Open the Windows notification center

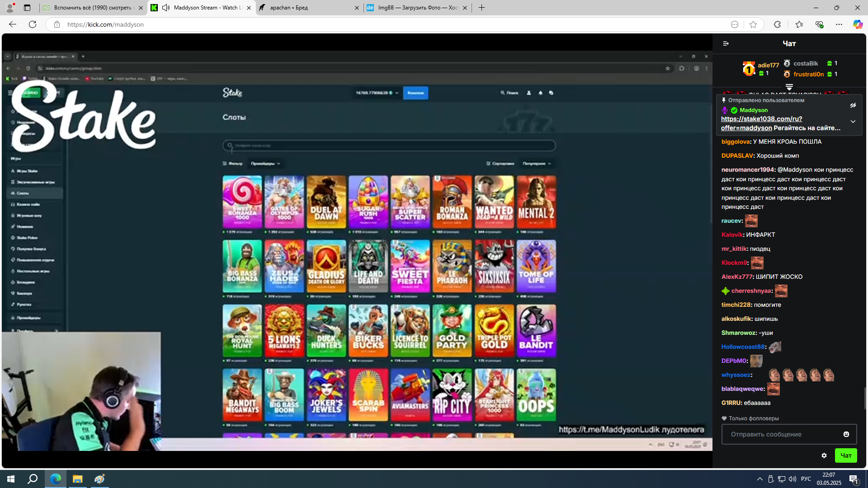[x=854, y=479]
